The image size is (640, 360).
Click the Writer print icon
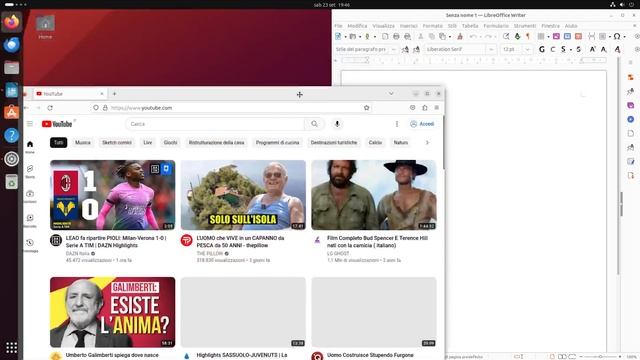point(396,36)
